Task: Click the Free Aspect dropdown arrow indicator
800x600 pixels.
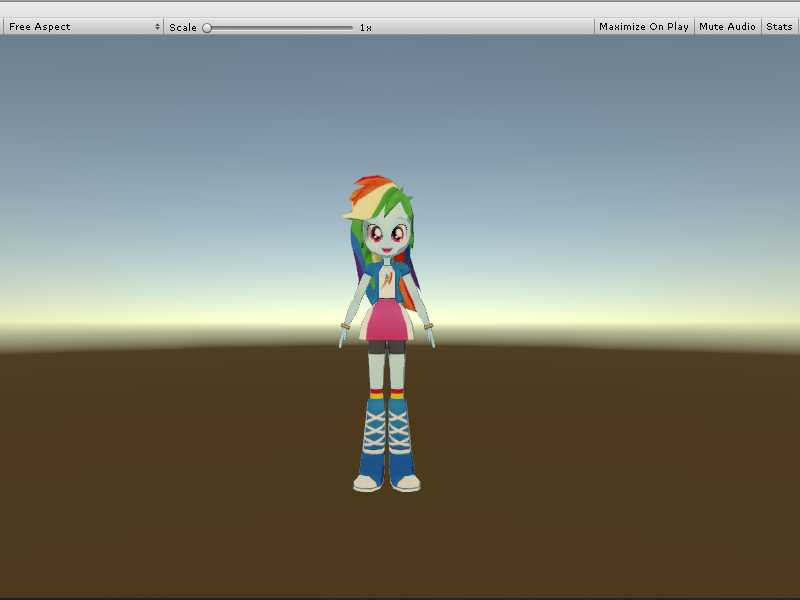Action: tap(157, 27)
